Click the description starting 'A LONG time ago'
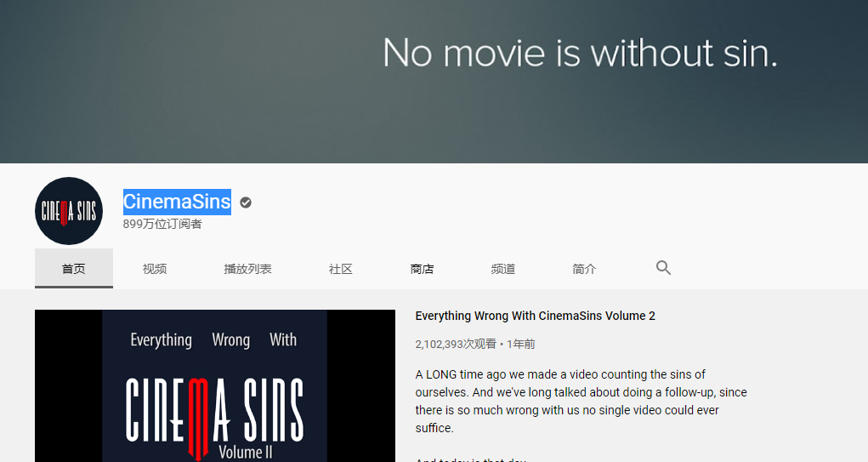868x462 pixels. [581, 401]
